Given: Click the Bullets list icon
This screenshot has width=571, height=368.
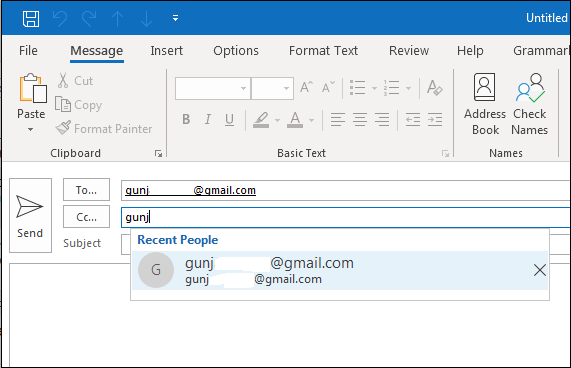Looking at the screenshot, I should [x=358, y=88].
